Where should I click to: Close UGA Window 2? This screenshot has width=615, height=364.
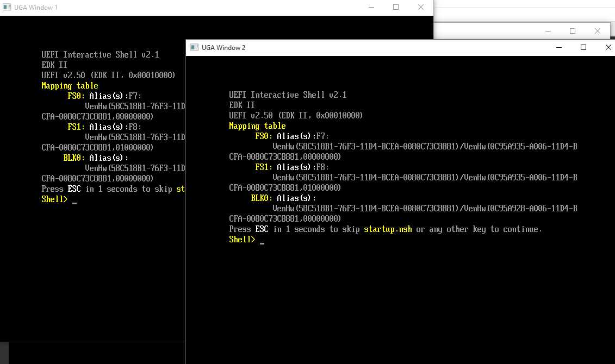(x=608, y=47)
